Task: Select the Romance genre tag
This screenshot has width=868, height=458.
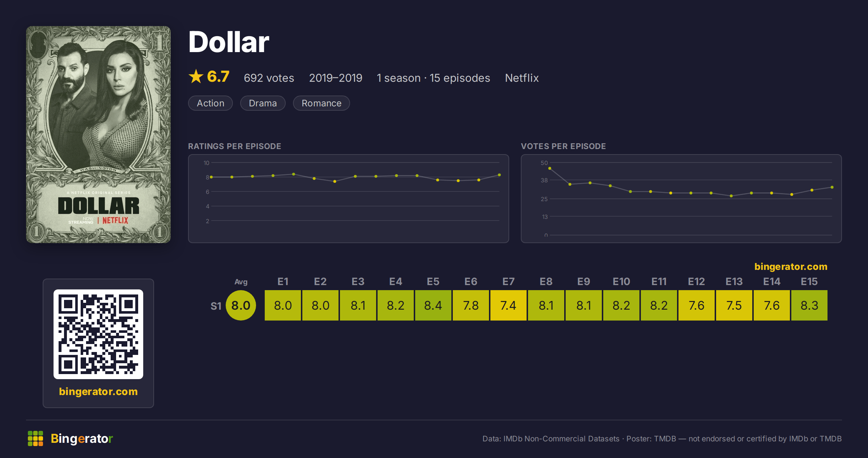Action: (x=322, y=103)
